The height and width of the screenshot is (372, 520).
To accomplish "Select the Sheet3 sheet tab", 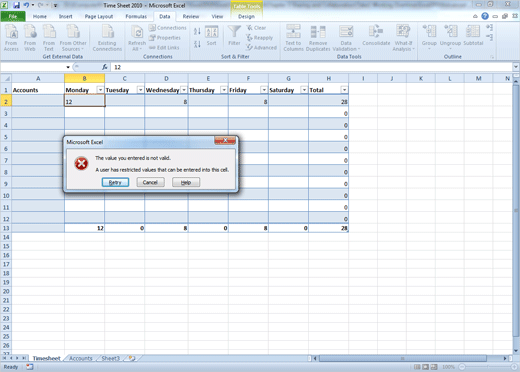I will (x=110, y=358).
